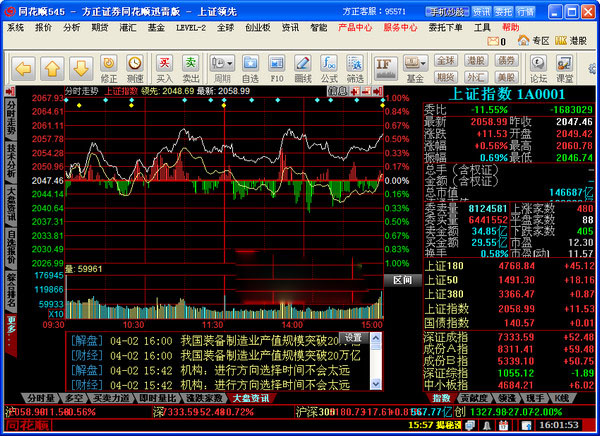The width and height of the screenshot is (600, 436).
Task: Click the 委托 title bar button
Action: [503, 12]
